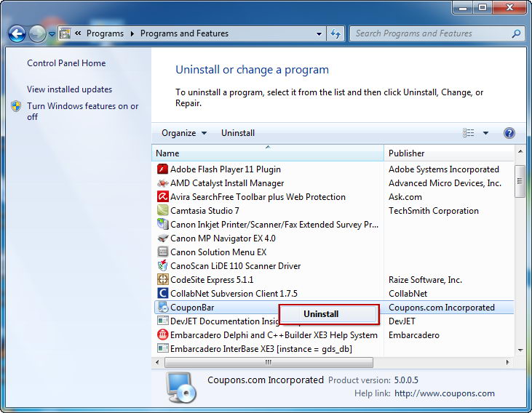Click the Avira SearchFree Toolbar icon

pos(163,196)
